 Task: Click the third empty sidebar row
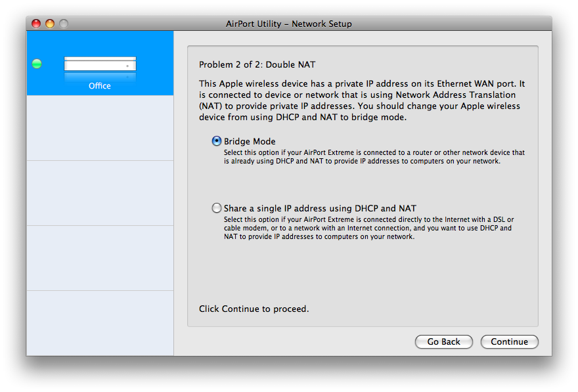(x=100, y=258)
